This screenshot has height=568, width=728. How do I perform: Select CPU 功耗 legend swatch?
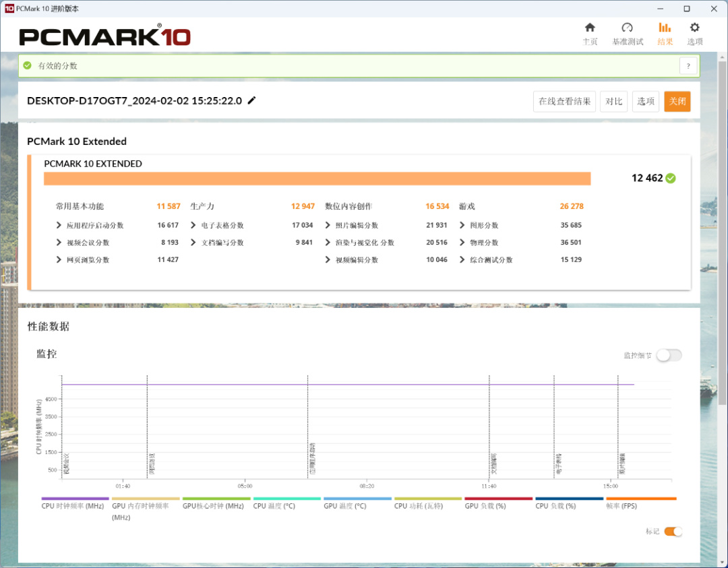pos(428,499)
